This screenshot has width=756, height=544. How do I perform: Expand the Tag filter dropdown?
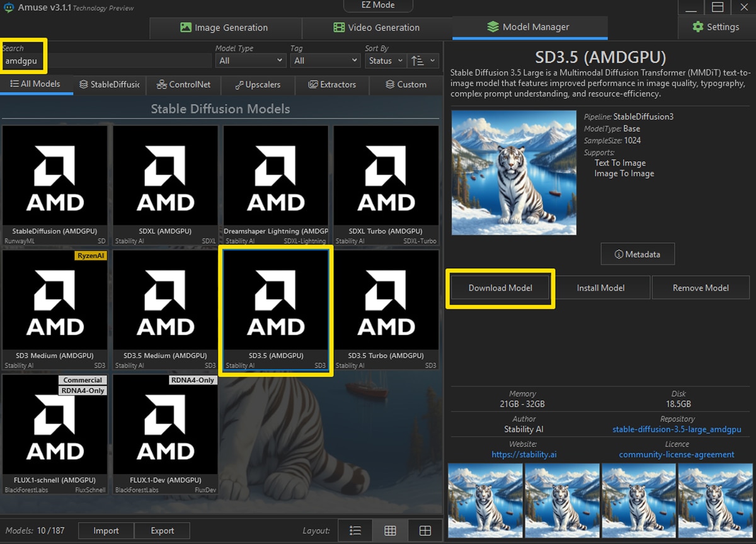pyautogui.click(x=324, y=60)
